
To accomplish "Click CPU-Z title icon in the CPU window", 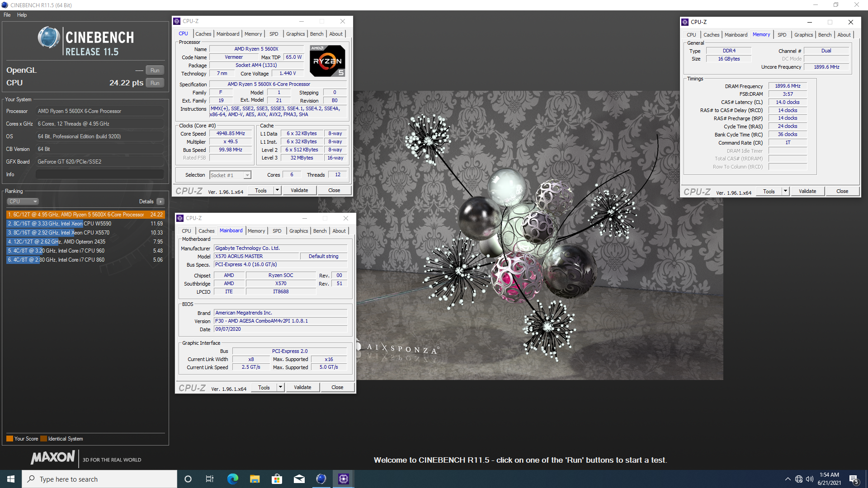I will 177,21.
